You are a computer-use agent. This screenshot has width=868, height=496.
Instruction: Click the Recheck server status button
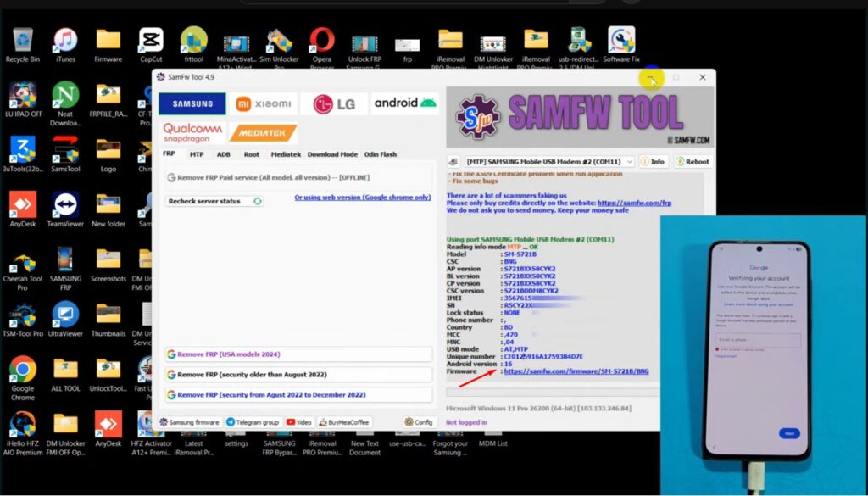coord(215,201)
